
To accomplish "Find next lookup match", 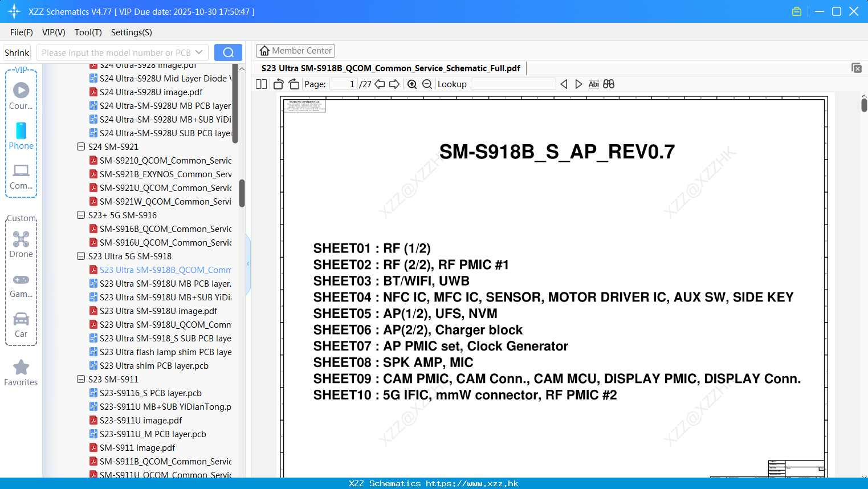I will (x=578, y=84).
